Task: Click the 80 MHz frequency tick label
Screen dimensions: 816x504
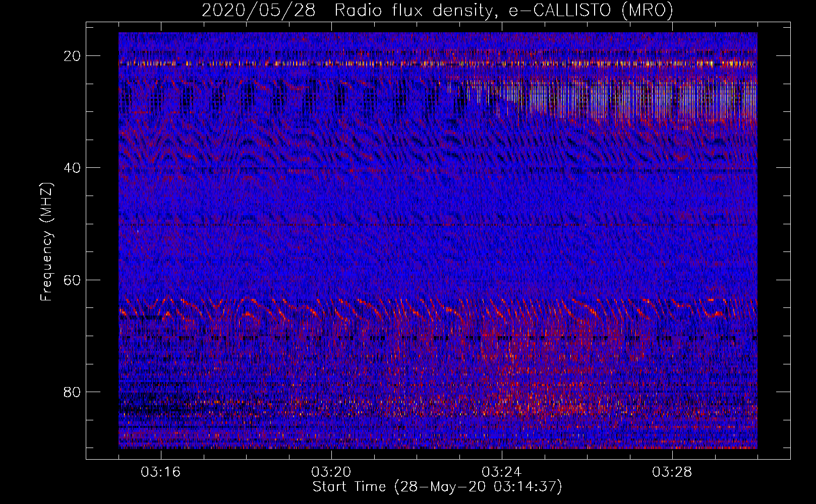Action: (73, 392)
